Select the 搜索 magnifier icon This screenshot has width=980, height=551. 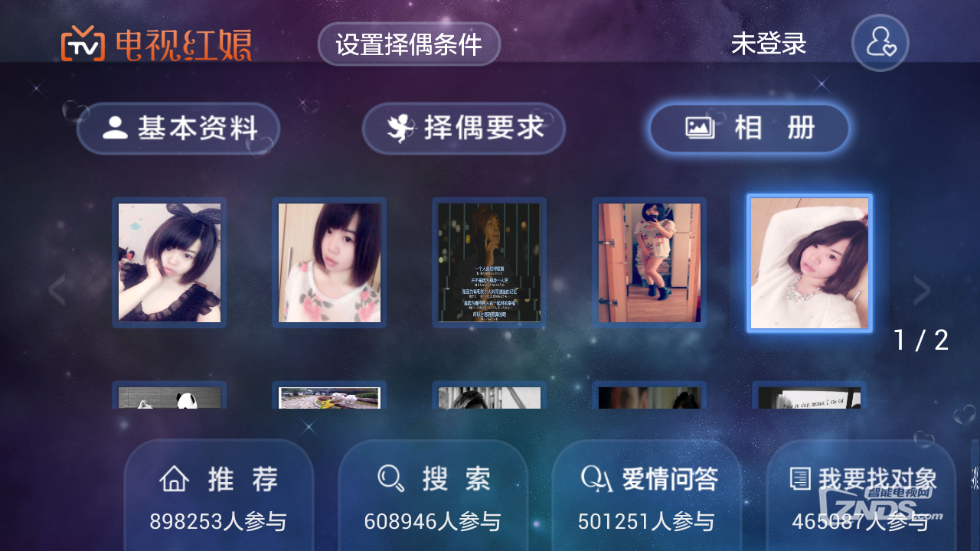[390, 479]
